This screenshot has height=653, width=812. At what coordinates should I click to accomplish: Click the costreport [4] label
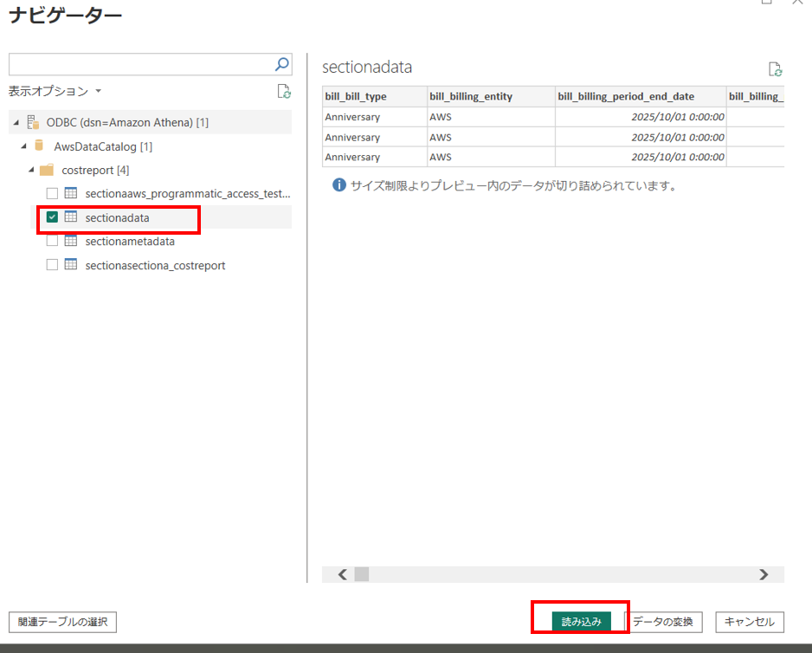[x=95, y=170]
